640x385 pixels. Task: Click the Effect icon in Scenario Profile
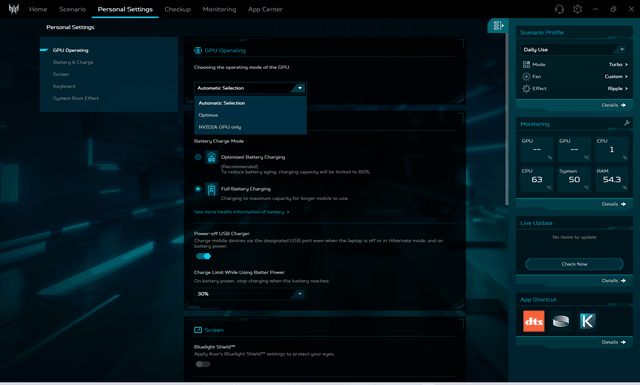pyautogui.click(x=526, y=89)
